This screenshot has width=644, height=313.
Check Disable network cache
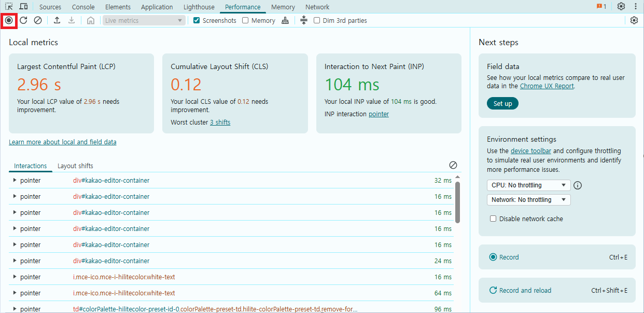(x=493, y=219)
